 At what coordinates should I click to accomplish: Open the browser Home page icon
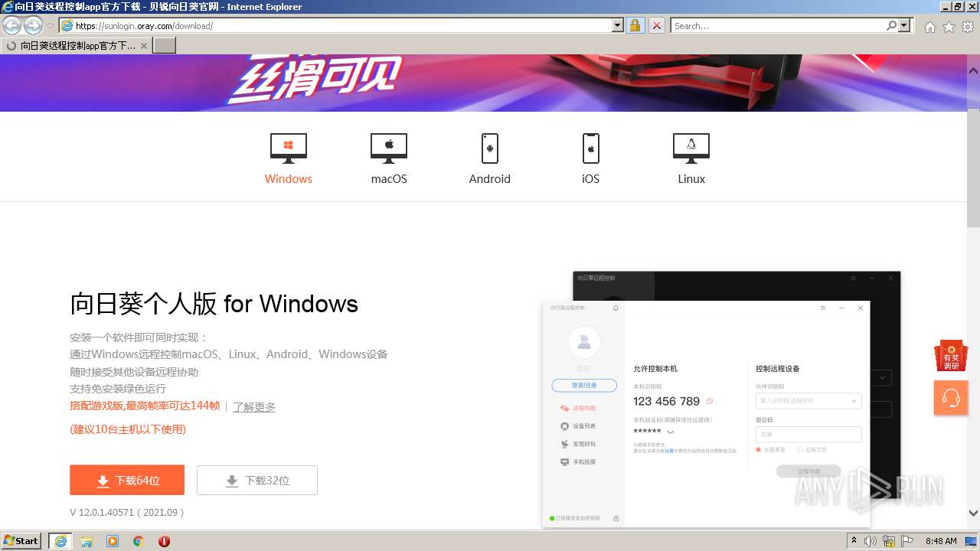[x=929, y=27]
